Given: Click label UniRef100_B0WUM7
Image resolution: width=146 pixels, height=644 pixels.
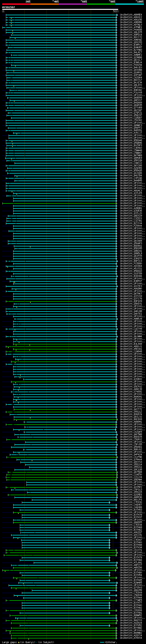Looking at the screenshot, I should pos(131,47).
